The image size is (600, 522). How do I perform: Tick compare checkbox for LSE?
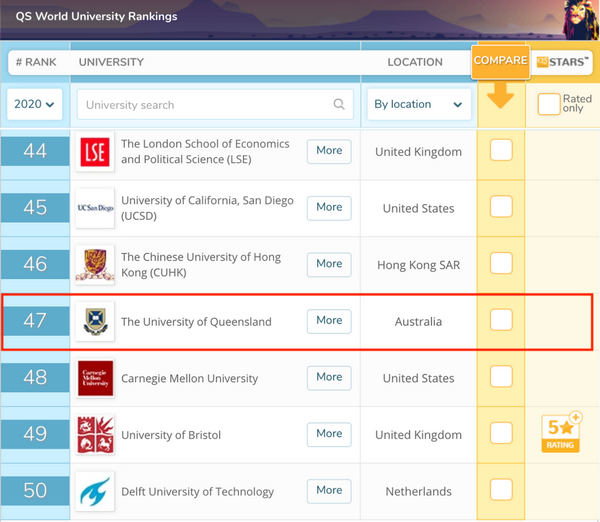[x=501, y=151]
